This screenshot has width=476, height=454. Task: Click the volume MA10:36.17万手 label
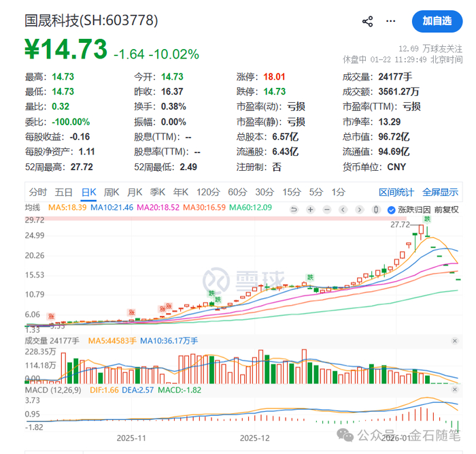(169, 340)
